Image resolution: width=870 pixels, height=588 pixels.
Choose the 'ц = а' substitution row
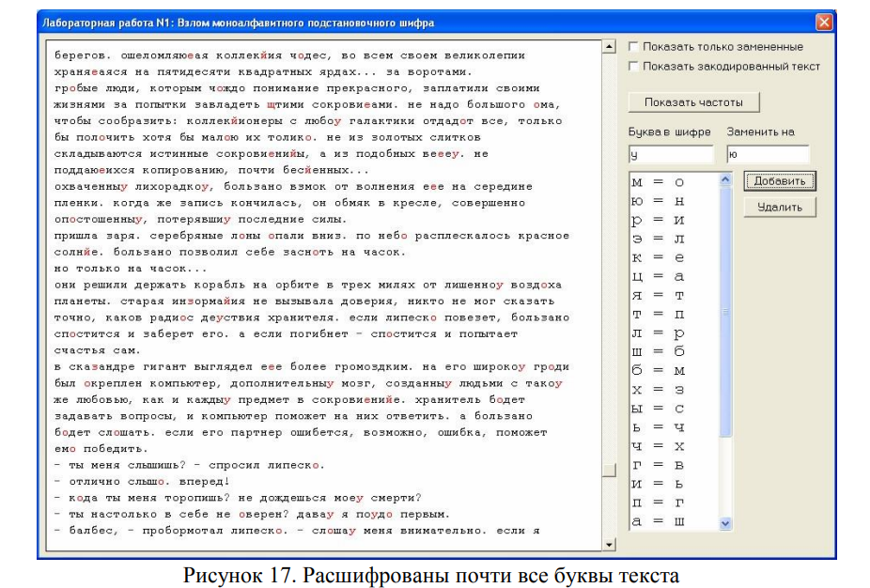tap(658, 276)
